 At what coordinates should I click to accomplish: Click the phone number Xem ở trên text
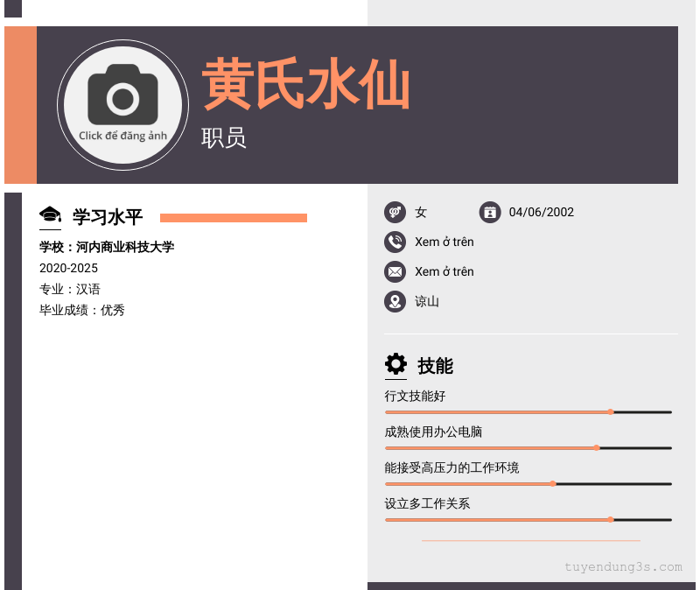pyautogui.click(x=444, y=242)
